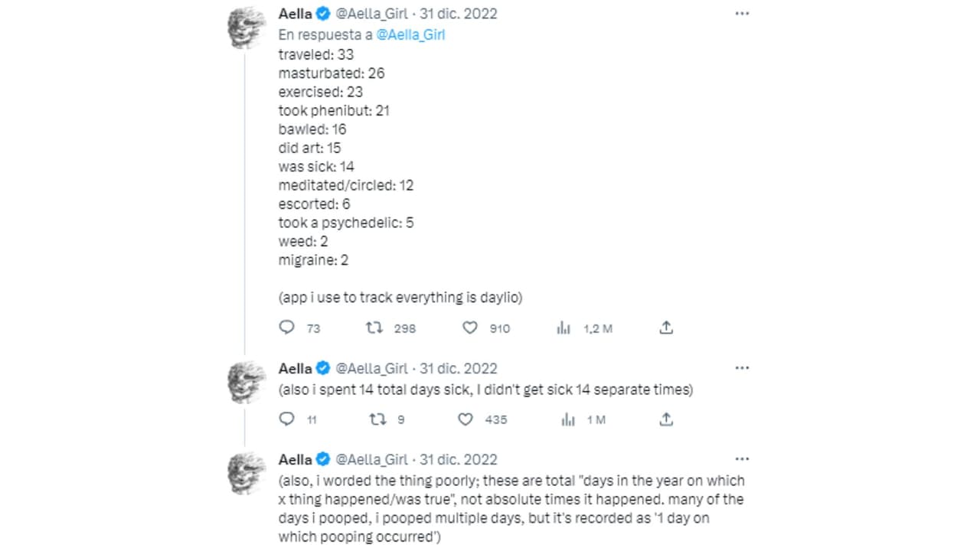Open Aella's profile name on the first tweet

click(295, 14)
